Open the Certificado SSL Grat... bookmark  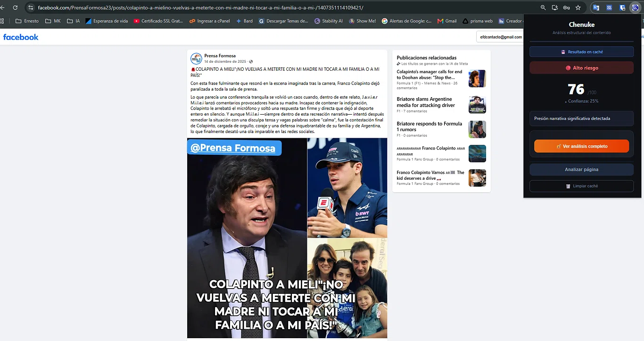158,21
